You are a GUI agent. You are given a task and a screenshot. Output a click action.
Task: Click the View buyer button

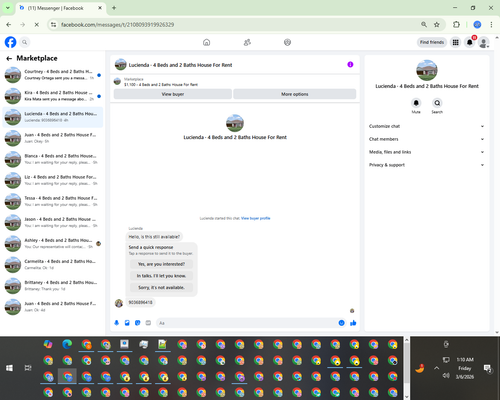tap(173, 94)
